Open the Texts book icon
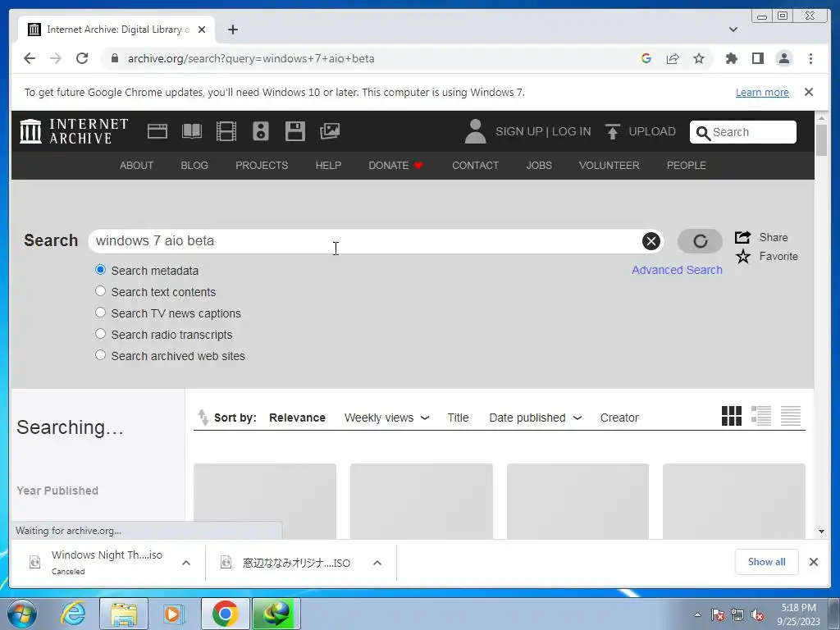The height and width of the screenshot is (630, 840). point(192,131)
